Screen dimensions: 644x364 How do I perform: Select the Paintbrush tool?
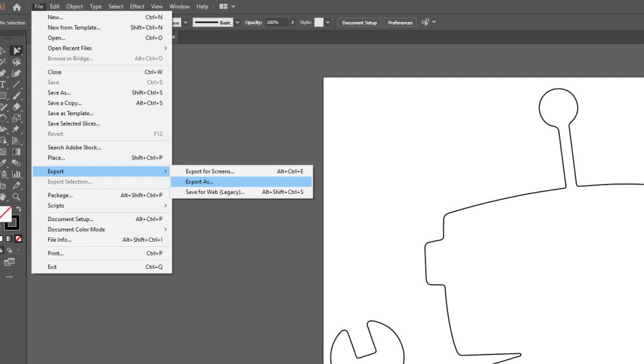17,96
